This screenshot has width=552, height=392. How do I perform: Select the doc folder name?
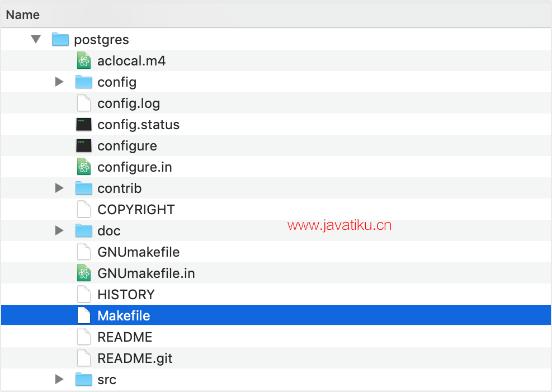(109, 231)
